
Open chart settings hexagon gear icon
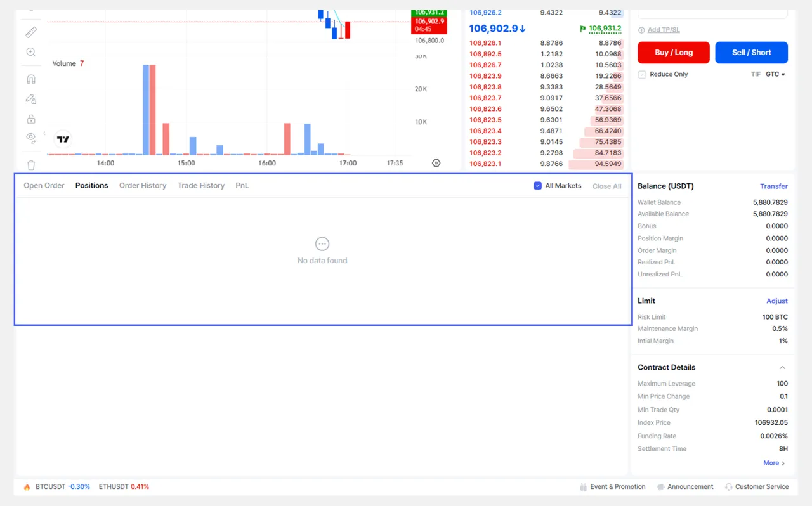(x=436, y=163)
